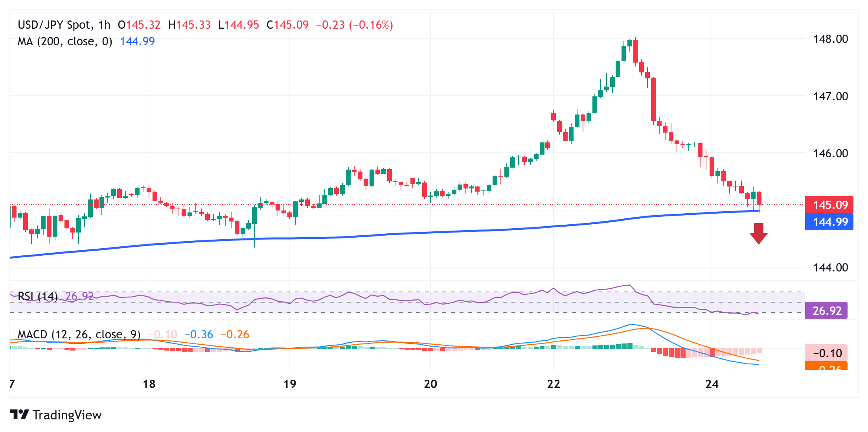Select the USD/JPY Spot symbol title
The height and width of the screenshot is (432, 868).
(54, 25)
